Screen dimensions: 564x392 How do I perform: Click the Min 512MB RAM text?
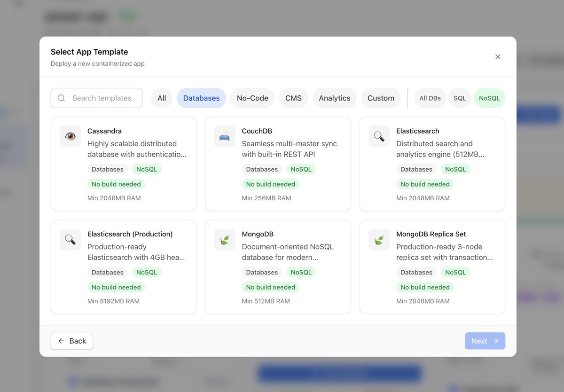[x=266, y=301]
